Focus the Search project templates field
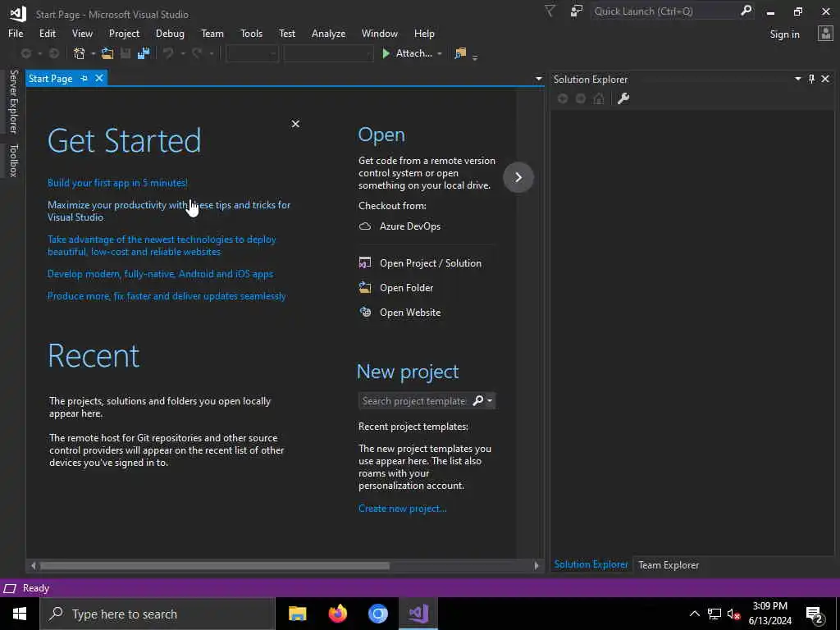The width and height of the screenshot is (840, 630). tap(414, 400)
